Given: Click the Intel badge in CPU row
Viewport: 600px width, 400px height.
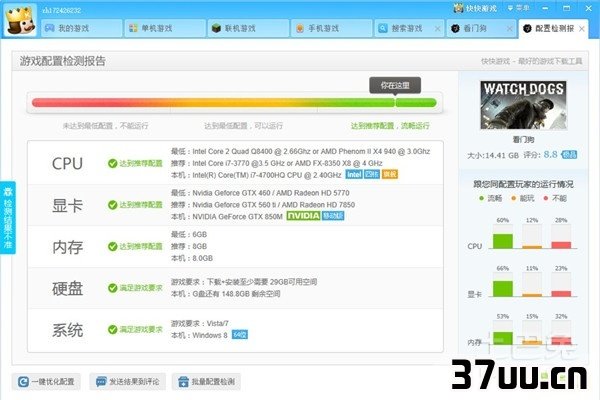Looking at the screenshot, I should pos(354,175).
